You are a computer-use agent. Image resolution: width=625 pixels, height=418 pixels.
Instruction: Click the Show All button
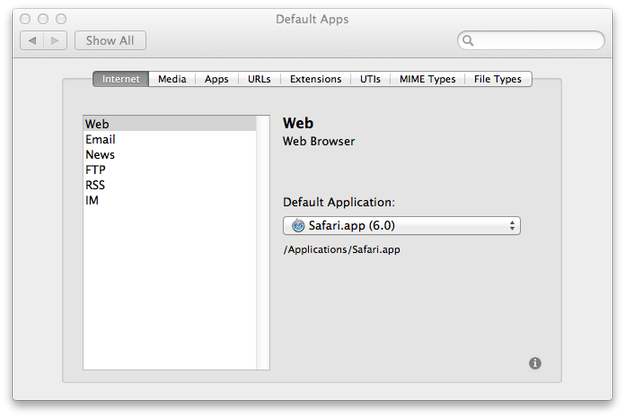coord(110,40)
